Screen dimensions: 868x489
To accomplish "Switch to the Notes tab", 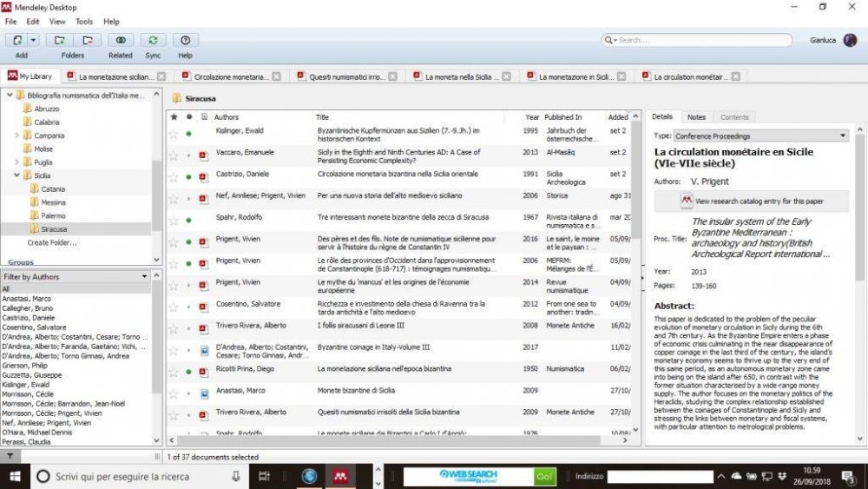I will [x=696, y=117].
